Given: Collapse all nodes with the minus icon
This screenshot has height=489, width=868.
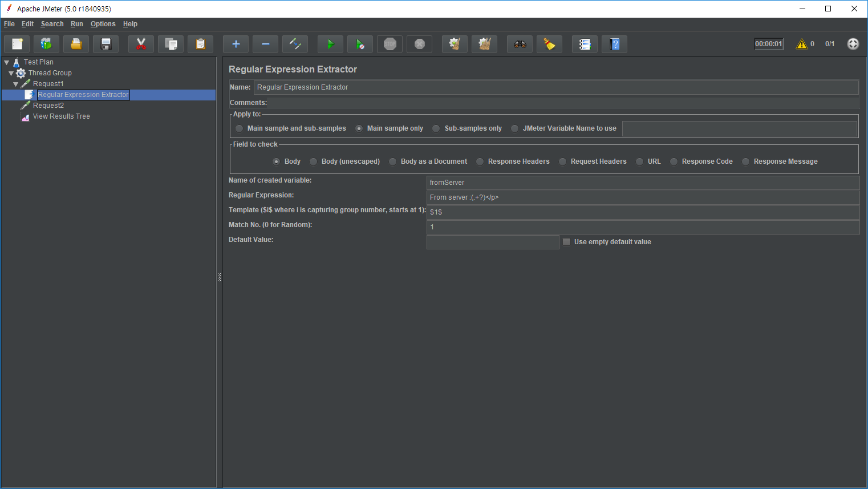Looking at the screenshot, I should click(265, 44).
